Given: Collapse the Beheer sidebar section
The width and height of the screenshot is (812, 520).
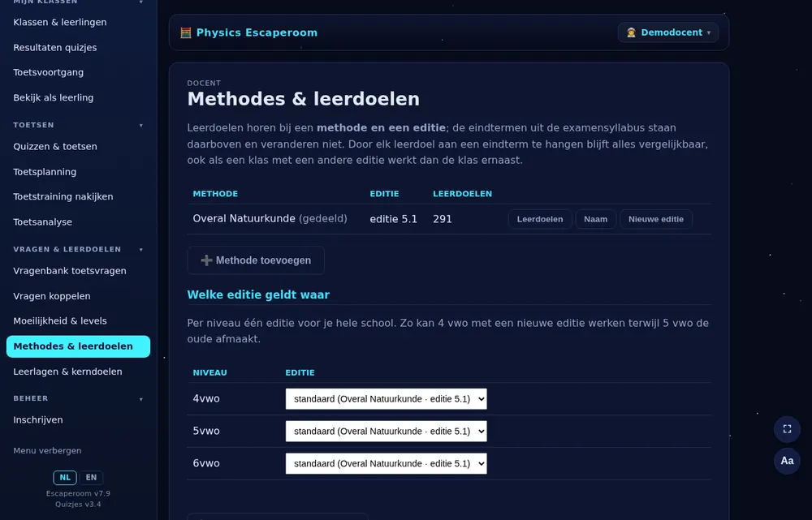Looking at the screenshot, I should [140, 399].
